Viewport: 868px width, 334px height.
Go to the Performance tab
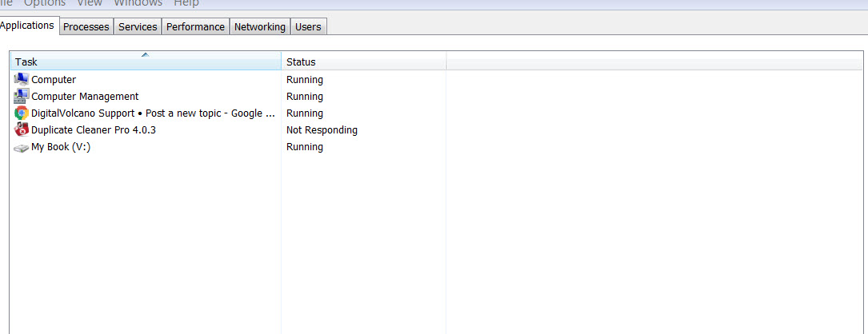(x=195, y=26)
